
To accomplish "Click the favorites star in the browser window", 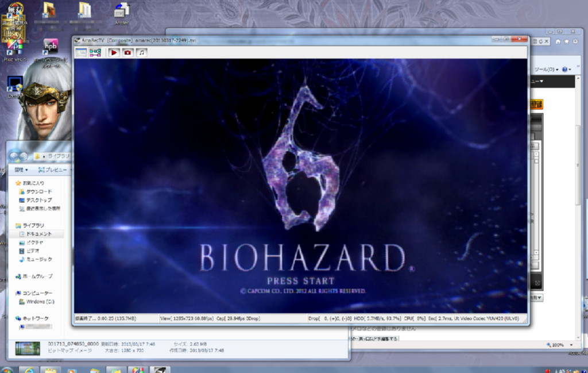I will [566, 41].
